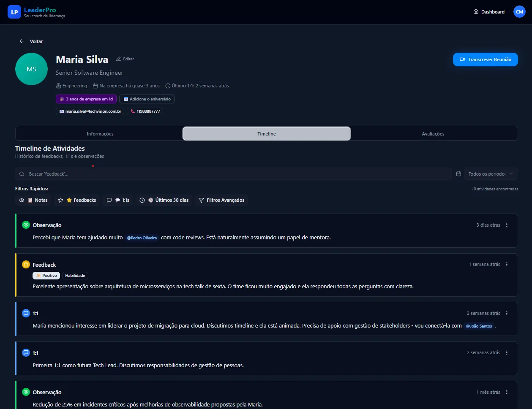Open the Avaliações tab

coord(433,133)
